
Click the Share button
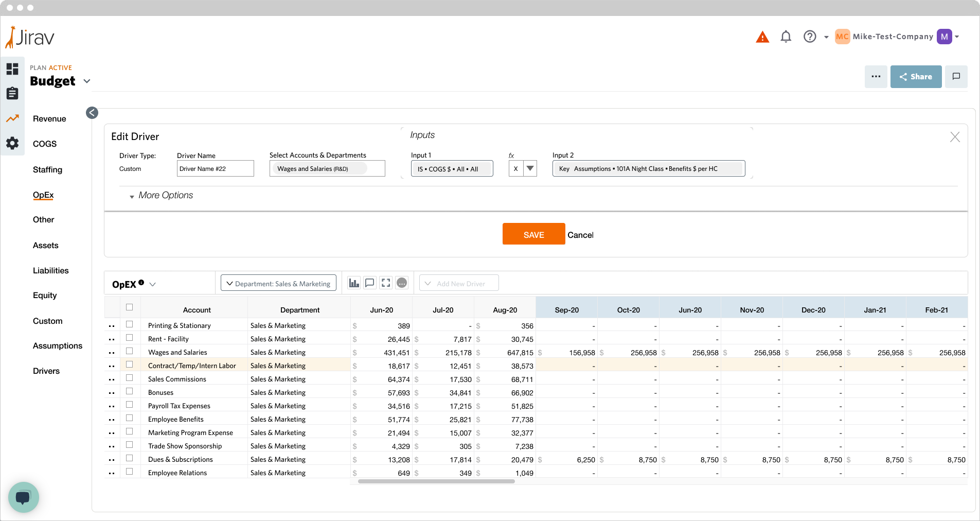tap(916, 77)
